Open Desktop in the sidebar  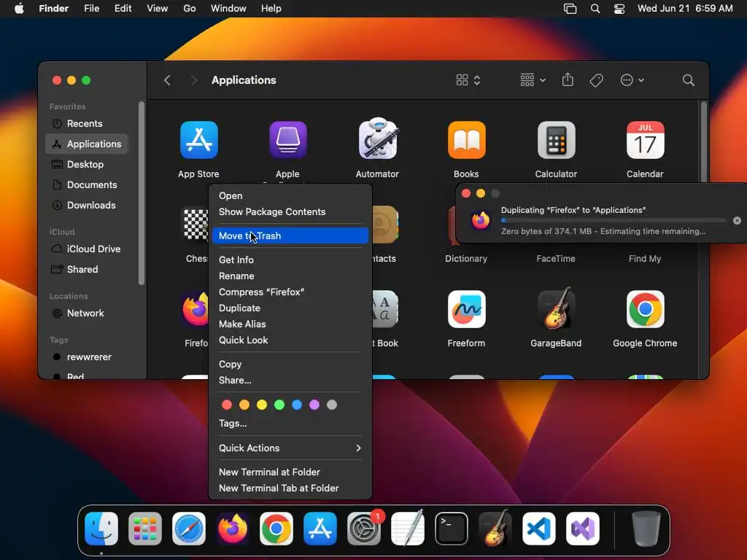[87, 164]
